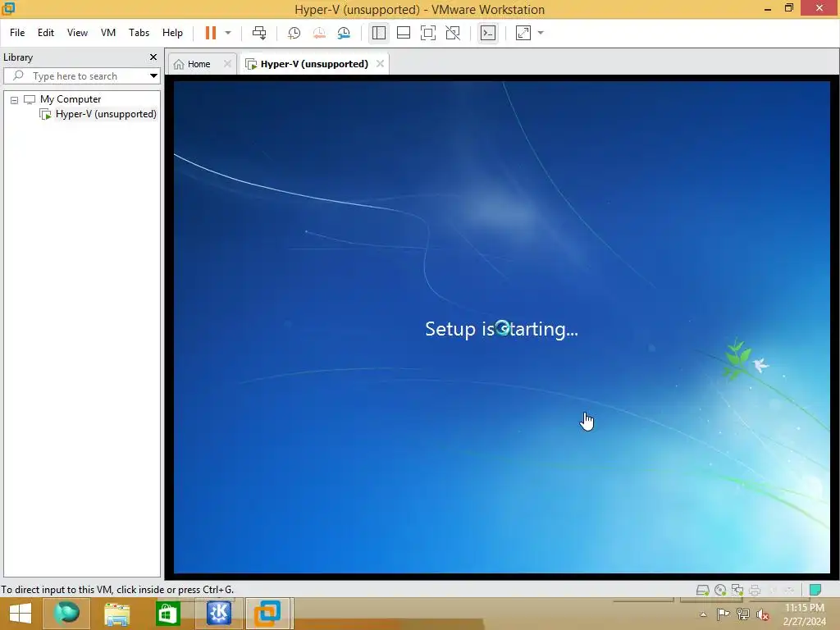Image resolution: width=840 pixels, height=630 pixels.
Task: Open the library search filter dropdown
Action: point(153,76)
